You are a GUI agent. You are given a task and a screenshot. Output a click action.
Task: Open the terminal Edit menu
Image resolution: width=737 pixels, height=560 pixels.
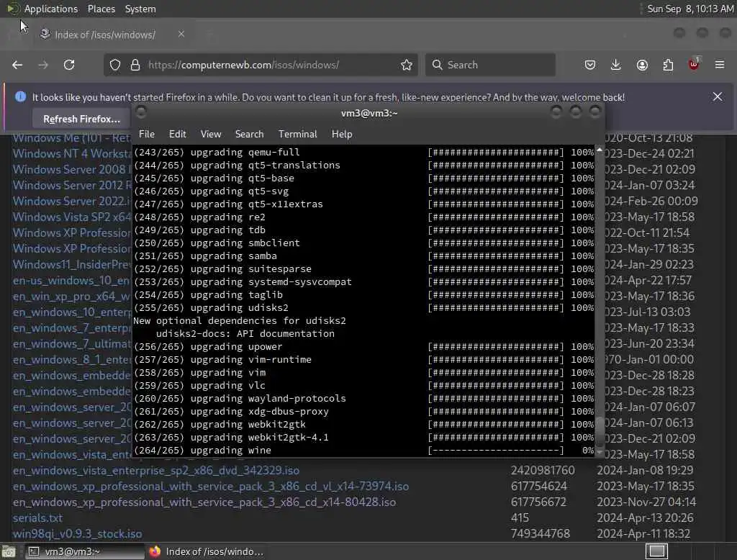177,134
